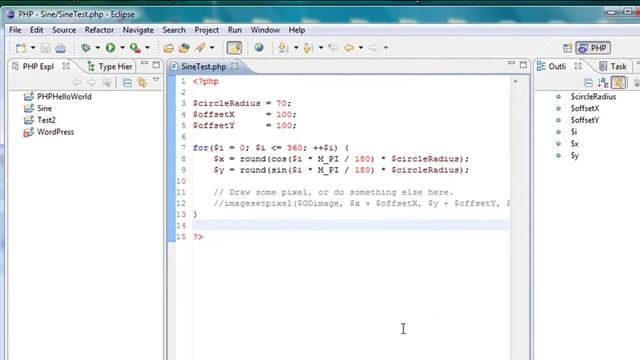Viewport: 640px width, 360px height.
Task: Toggle the highlighted Outline filter button
Action: tap(618, 83)
